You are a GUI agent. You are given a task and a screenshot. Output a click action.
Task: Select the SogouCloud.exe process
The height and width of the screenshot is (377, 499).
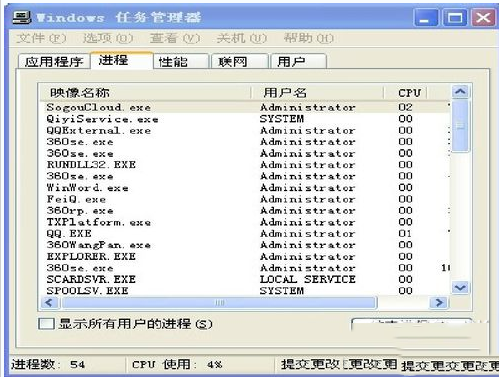click(245, 107)
